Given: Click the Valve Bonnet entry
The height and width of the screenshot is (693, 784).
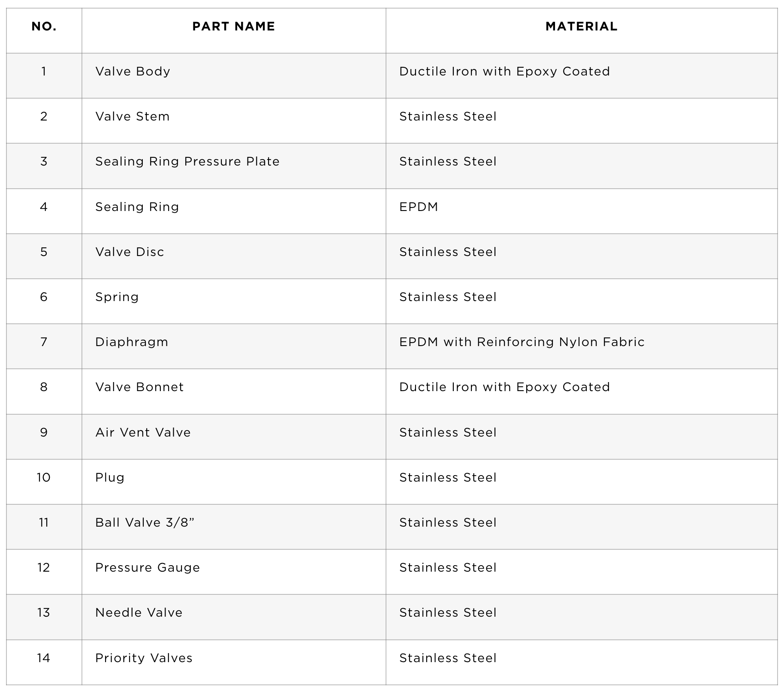Looking at the screenshot, I should pos(139,387).
